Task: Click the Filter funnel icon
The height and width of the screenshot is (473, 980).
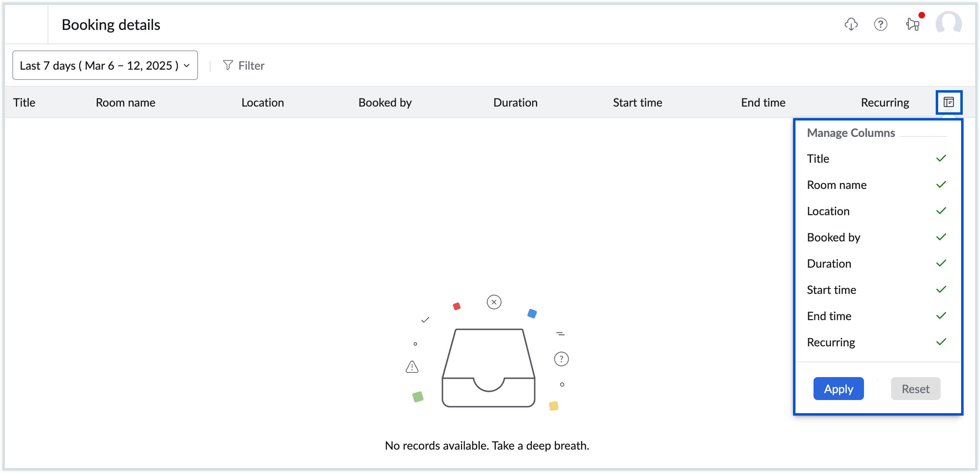Action: coord(228,65)
